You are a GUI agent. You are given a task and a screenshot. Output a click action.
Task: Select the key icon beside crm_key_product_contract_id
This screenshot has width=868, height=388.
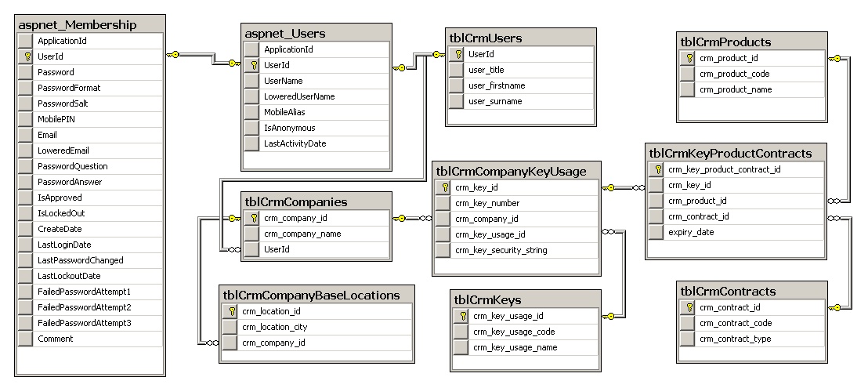(x=657, y=169)
